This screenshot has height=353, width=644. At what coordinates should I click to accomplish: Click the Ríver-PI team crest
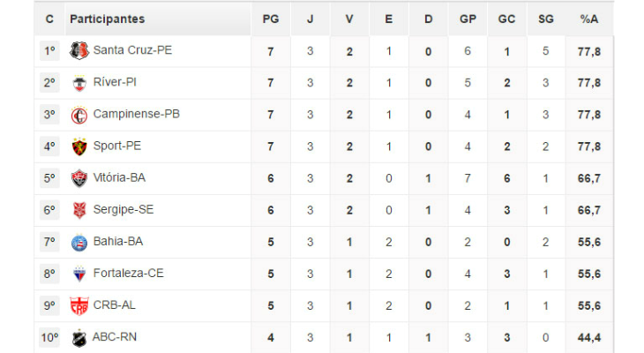pos(79,83)
